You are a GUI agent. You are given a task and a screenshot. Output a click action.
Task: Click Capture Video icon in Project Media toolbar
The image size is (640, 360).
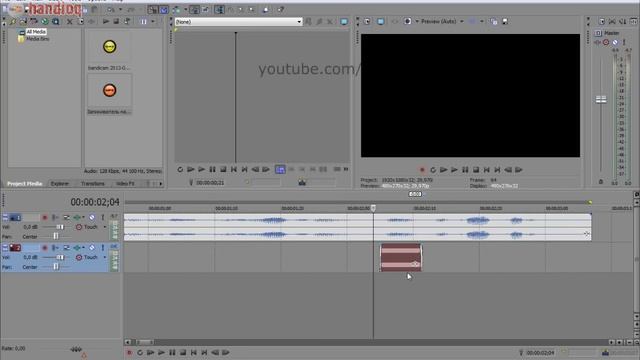tap(23, 21)
